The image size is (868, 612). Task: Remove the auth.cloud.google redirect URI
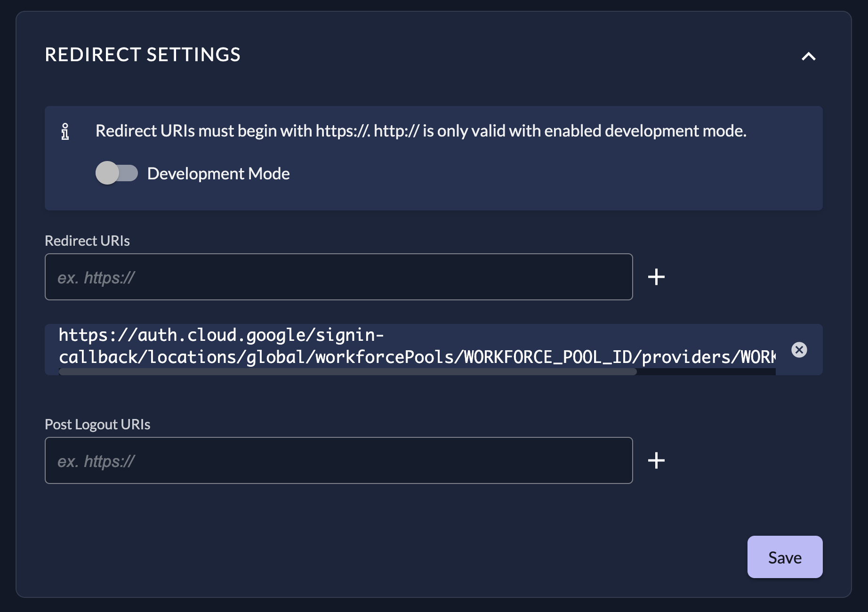(x=799, y=350)
